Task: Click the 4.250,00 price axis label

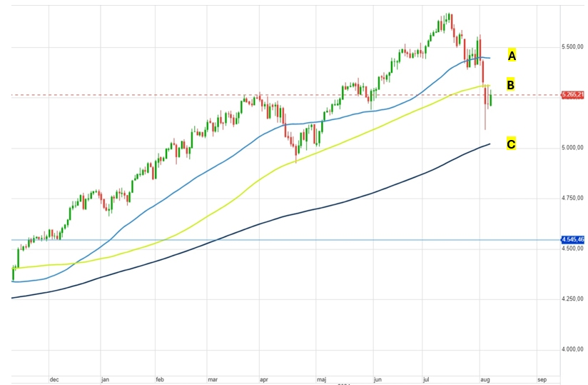Action: click(x=572, y=299)
